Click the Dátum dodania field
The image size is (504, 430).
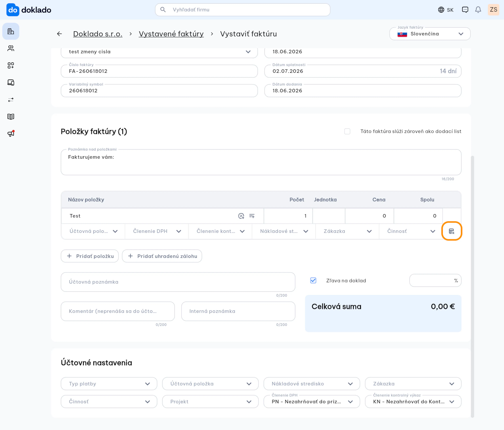click(363, 91)
